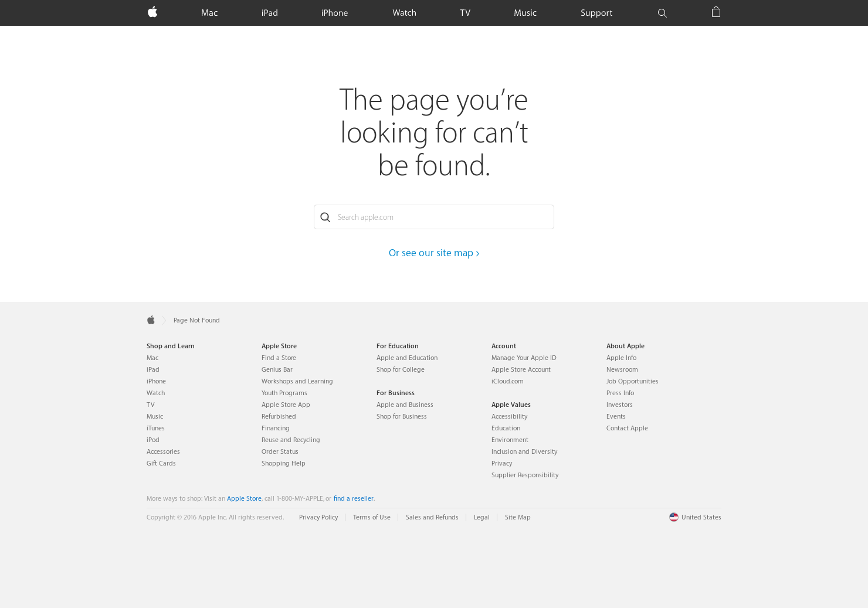
Task: Open Supplier Responsibility link
Action: tap(525, 475)
